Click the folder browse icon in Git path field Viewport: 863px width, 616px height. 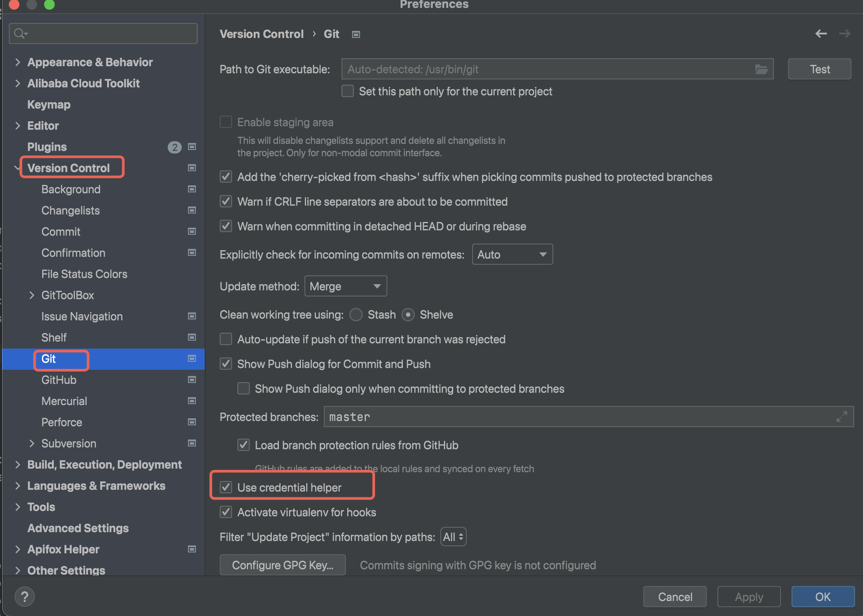tap(761, 69)
